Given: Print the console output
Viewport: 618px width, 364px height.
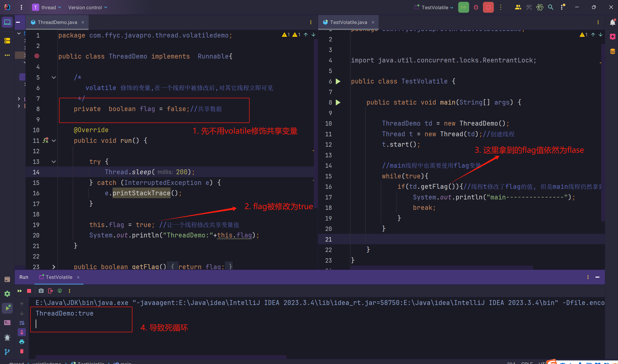Looking at the screenshot, I should click(x=22, y=342).
